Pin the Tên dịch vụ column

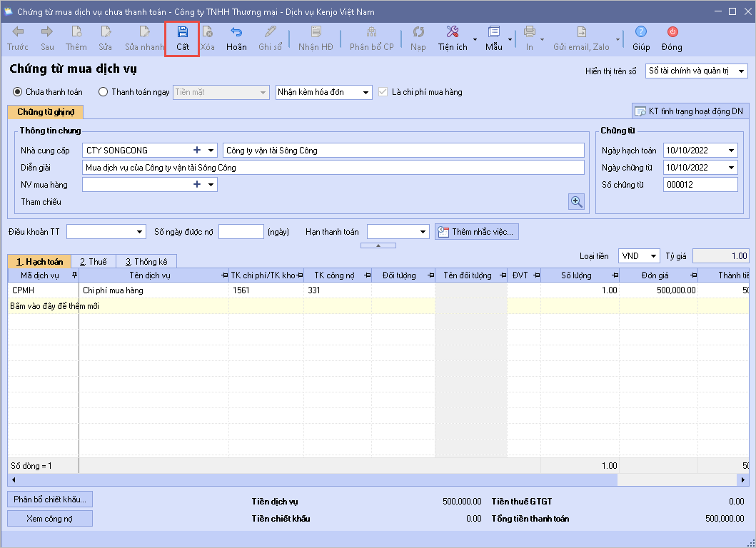224,275
